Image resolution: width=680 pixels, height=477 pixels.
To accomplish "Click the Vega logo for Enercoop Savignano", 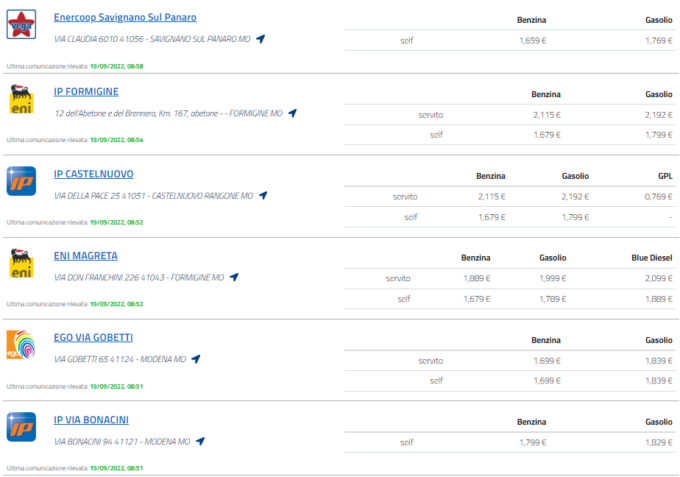I will pyautogui.click(x=21, y=24).
